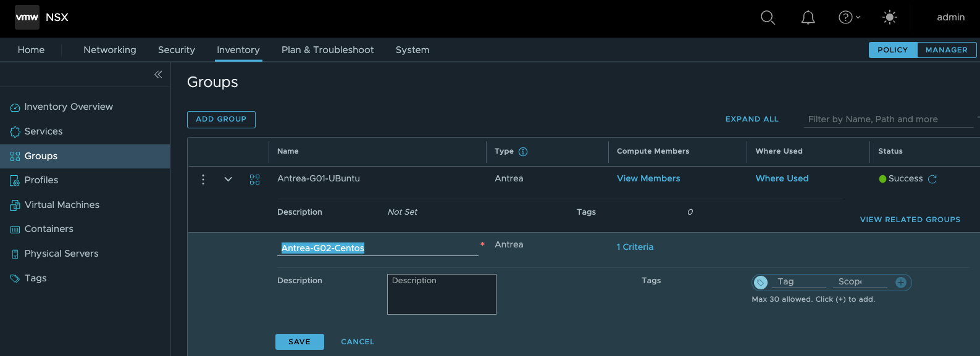Image resolution: width=980 pixels, height=356 pixels.
Task: Click the Antrea-G01-UBuntu group name
Action: pos(319,178)
